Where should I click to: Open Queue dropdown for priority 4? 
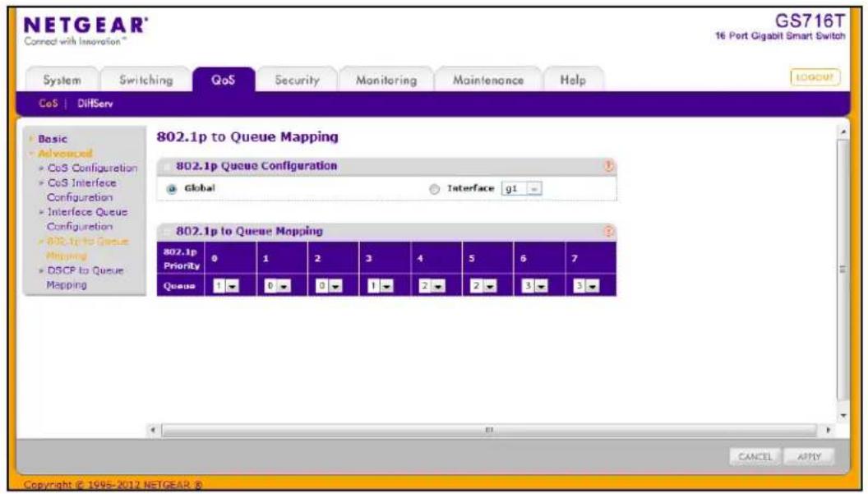[x=432, y=286]
